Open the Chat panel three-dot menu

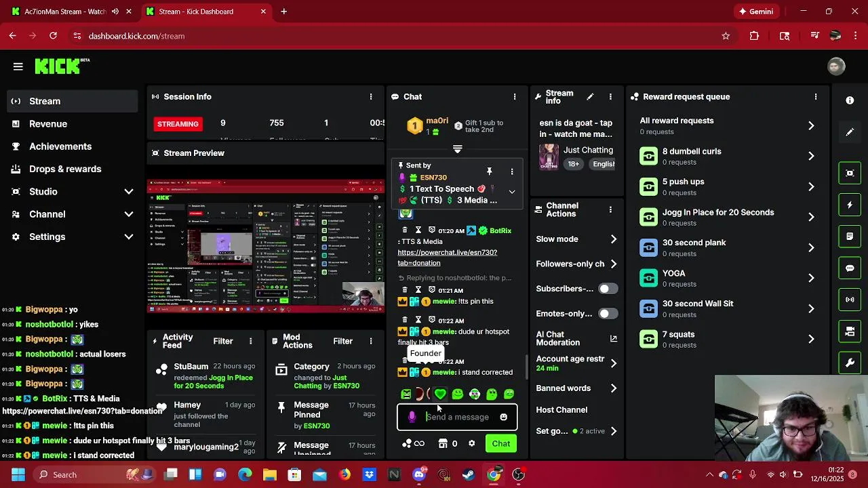(x=515, y=97)
